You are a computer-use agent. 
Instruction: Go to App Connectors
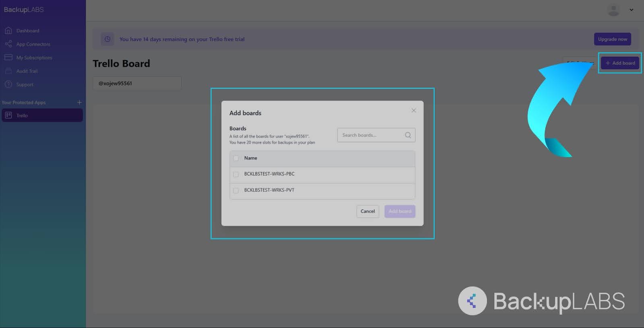pyautogui.click(x=33, y=44)
